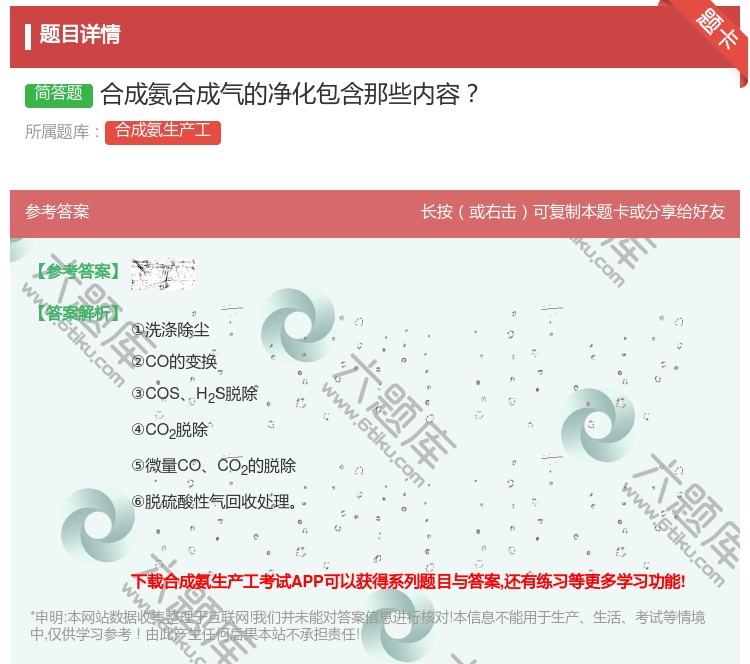The height and width of the screenshot is (664, 750).
Task: Select answer line ④CO2脱除
Action: tap(170, 430)
